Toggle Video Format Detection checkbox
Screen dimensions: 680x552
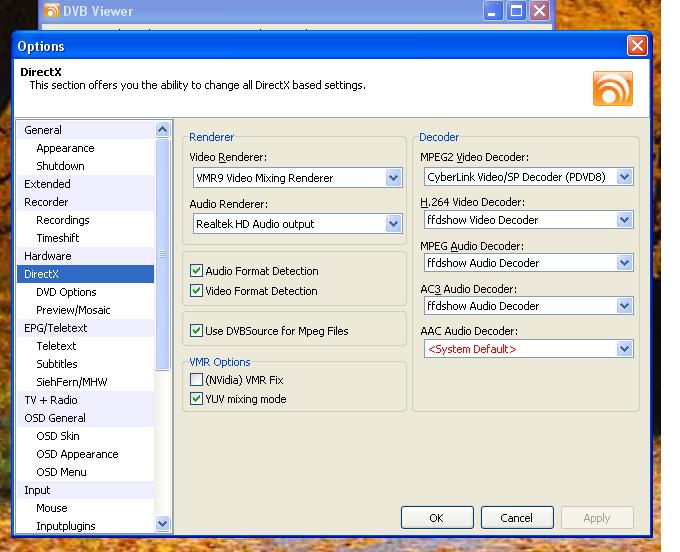coord(196,291)
